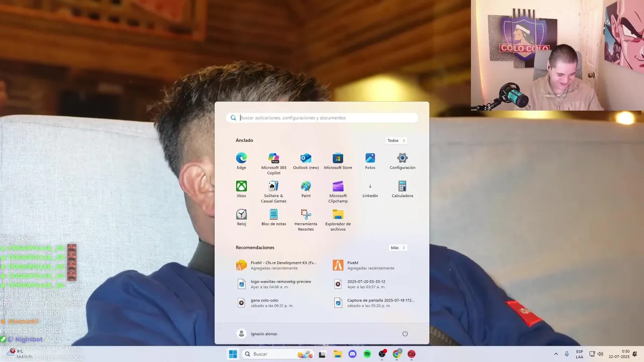Open the clock and date flyout

[x=619, y=354]
